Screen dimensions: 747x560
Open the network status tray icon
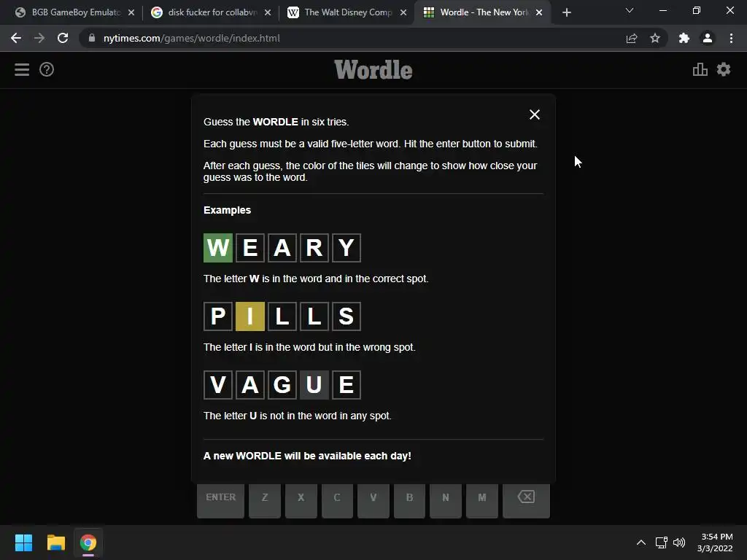tap(661, 542)
